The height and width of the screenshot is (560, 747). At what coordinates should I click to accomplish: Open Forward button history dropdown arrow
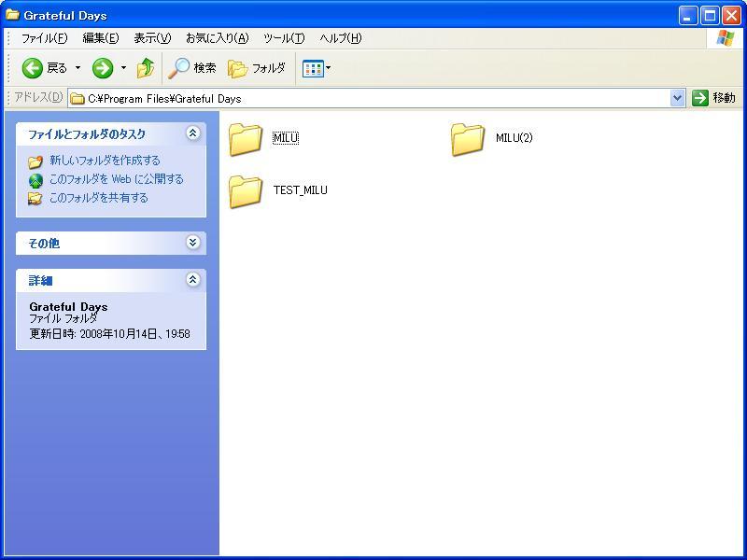click(x=123, y=68)
